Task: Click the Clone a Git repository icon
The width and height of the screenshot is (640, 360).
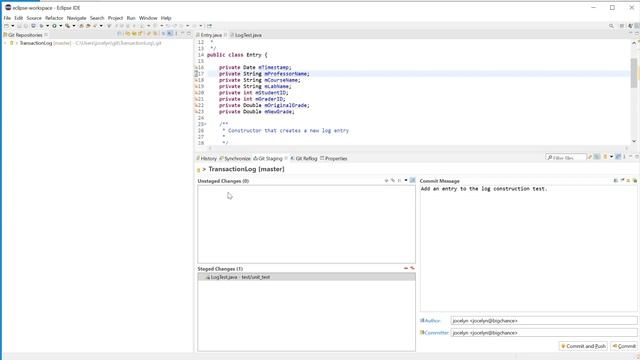Action: 133,33
